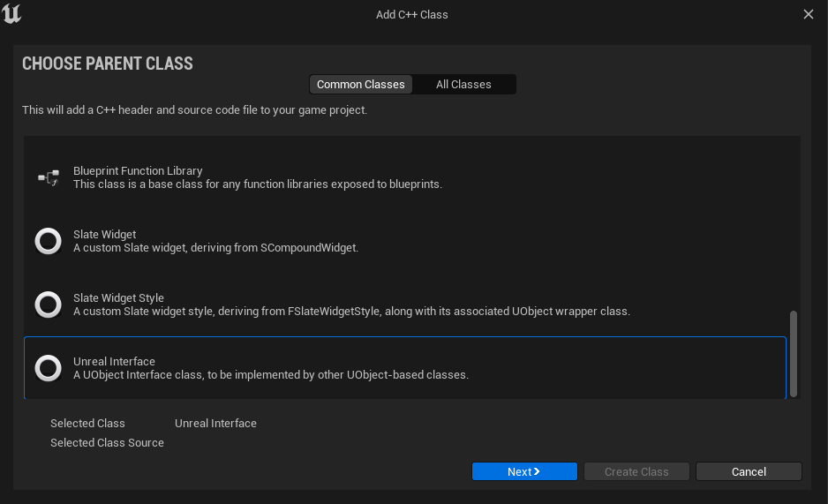The height and width of the screenshot is (504, 828).
Task: Click the selected value Unreal Interface
Action: 215,424
